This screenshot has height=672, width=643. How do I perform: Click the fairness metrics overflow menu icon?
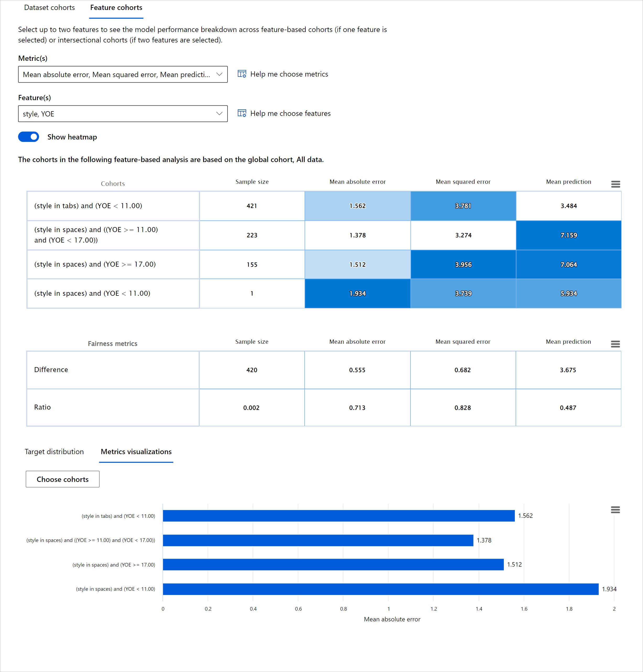(x=616, y=344)
